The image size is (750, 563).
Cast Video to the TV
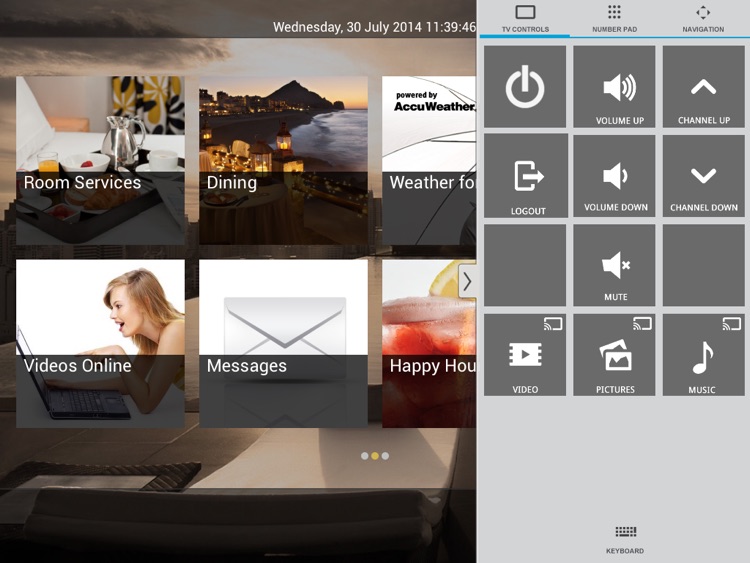pos(525,355)
